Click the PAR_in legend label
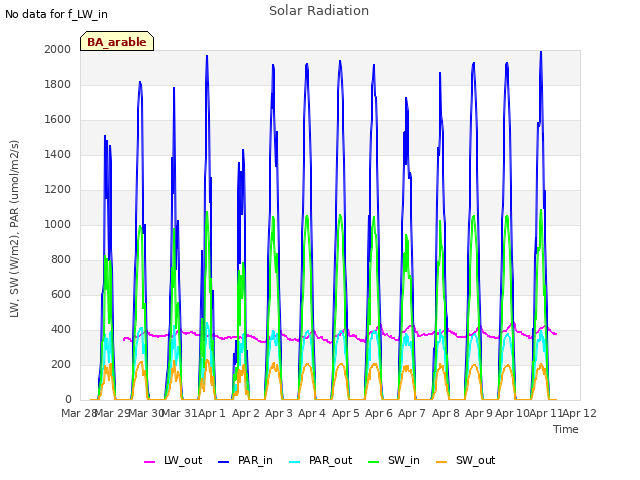Image resolution: width=640 pixels, height=480 pixels. coord(255,460)
